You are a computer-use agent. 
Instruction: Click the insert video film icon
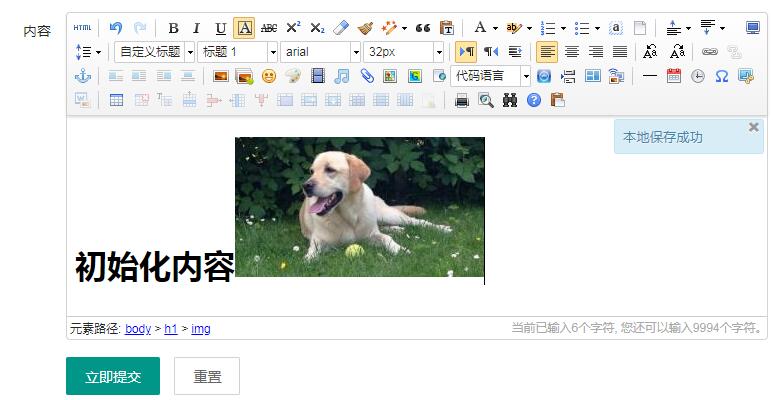318,76
